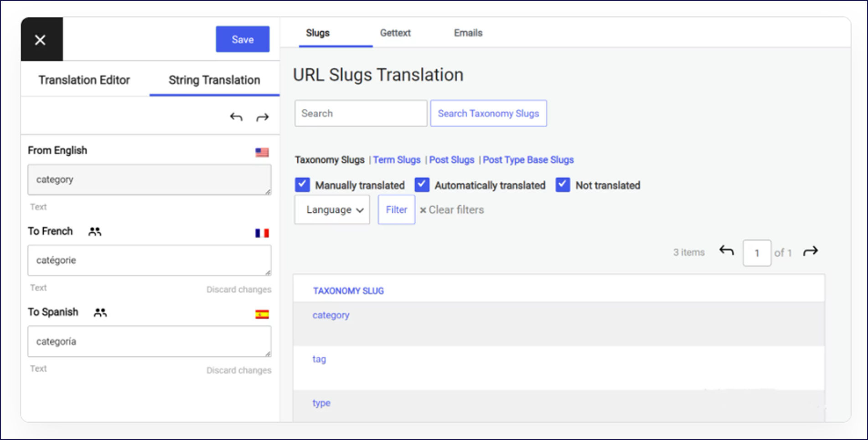Click inside the Search field
Image resolution: width=868 pixels, height=440 pixels.
pos(360,113)
